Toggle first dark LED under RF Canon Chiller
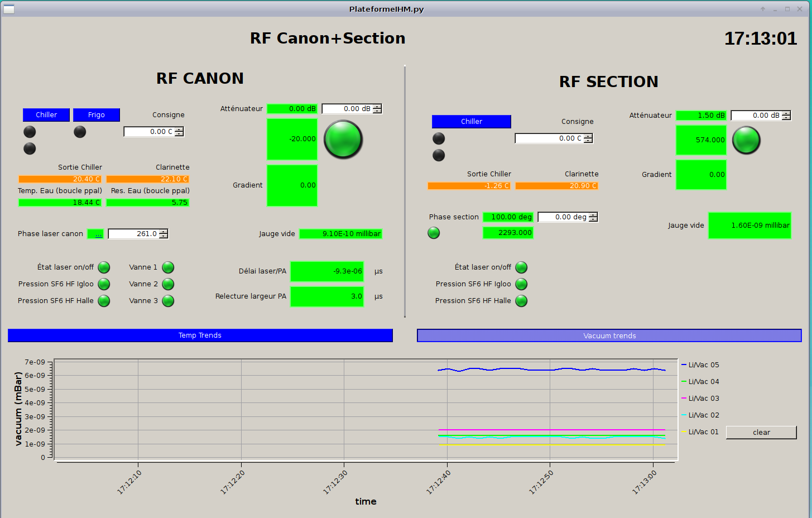 pyautogui.click(x=30, y=132)
